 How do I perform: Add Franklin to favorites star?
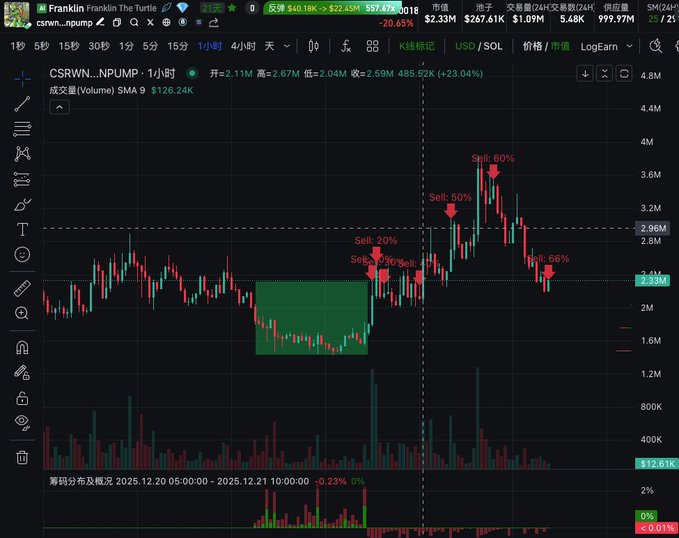point(232,8)
